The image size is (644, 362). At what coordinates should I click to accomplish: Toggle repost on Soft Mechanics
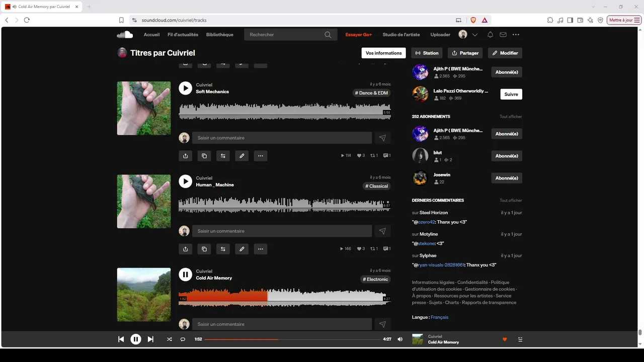223,156
